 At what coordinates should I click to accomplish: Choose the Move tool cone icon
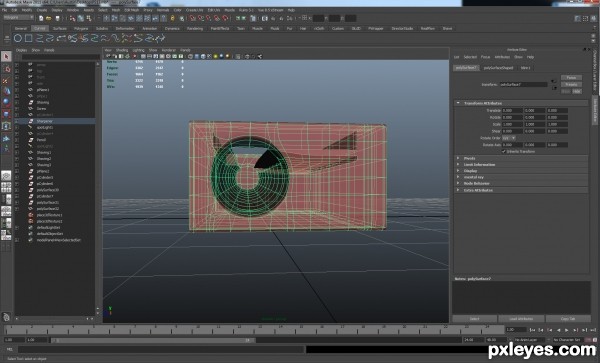click(6, 91)
